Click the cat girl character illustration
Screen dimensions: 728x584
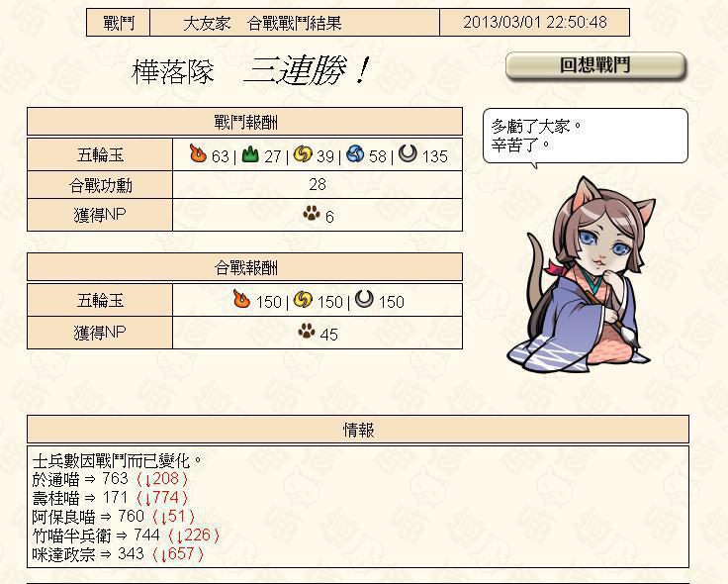point(581,274)
